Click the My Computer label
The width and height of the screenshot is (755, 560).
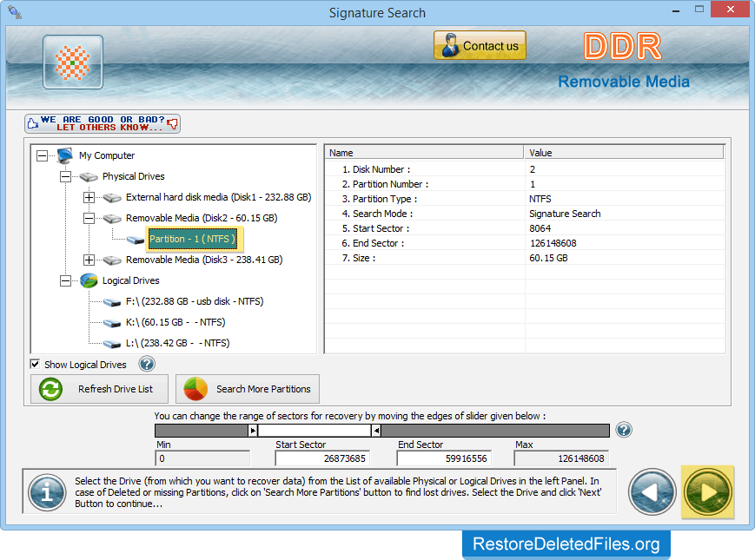107,155
